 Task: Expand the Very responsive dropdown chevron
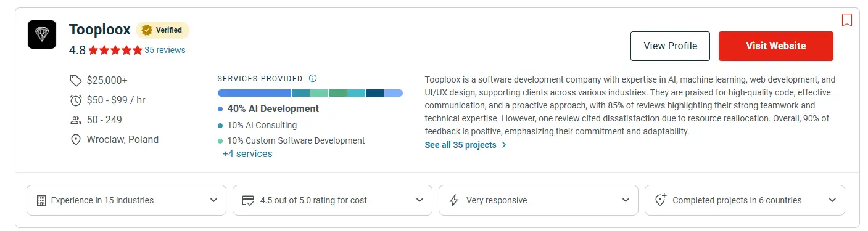point(626,200)
